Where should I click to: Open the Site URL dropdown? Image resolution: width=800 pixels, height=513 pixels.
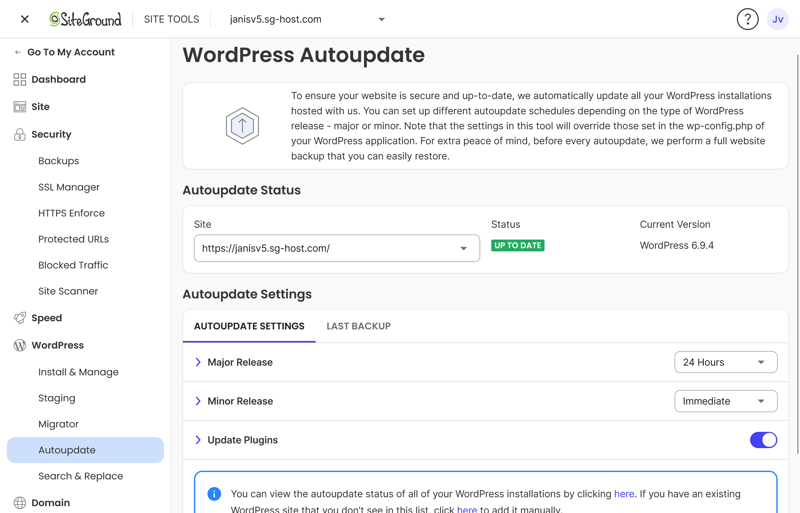click(x=337, y=248)
